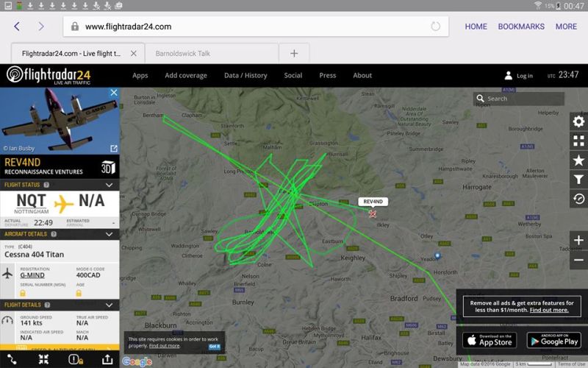This screenshot has height=368, width=588.
Task: Click the Flight Status help question mark
Action: (x=46, y=185)
